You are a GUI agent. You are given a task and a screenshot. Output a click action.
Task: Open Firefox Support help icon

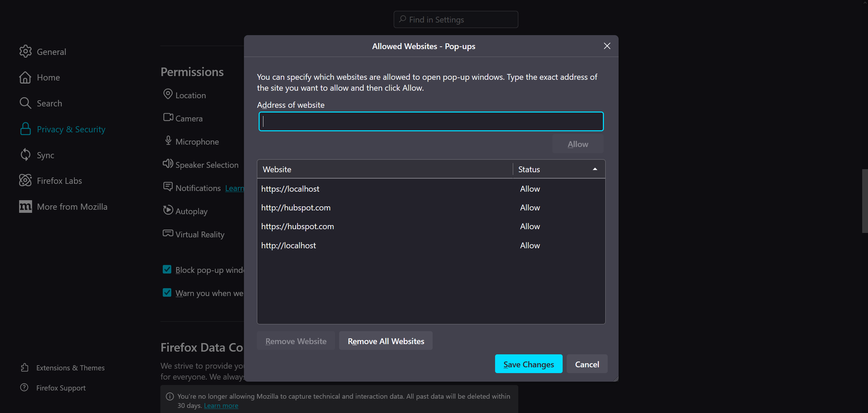click(x=24, y=387)
